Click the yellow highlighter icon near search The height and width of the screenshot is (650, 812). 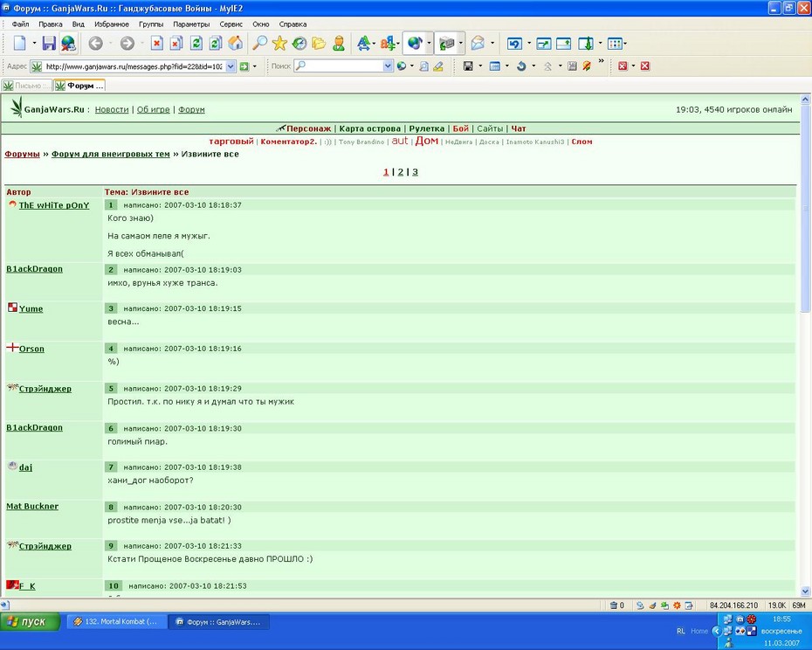click(438, 66)
